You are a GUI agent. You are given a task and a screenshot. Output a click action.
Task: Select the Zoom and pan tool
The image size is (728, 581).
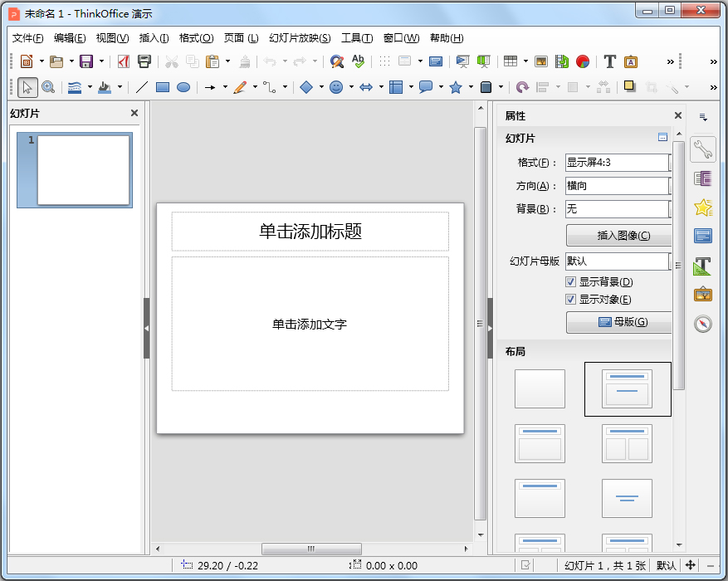coord(48,87)
